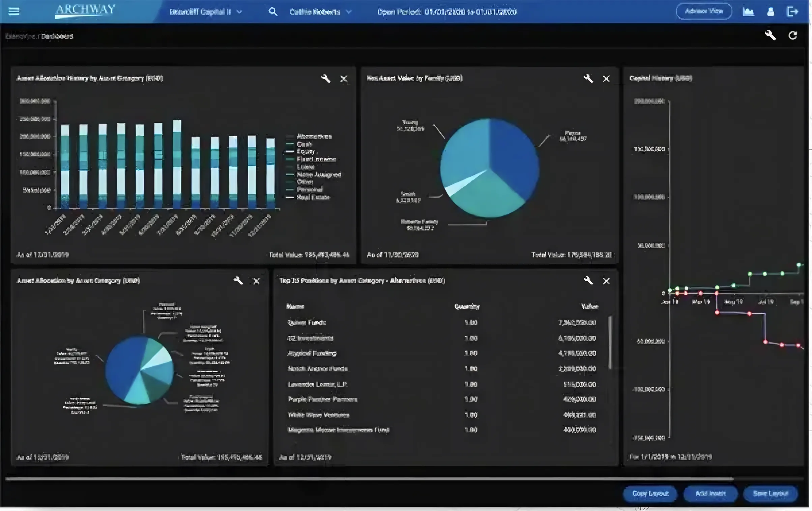Screen dimensions: 812x511
Task: Toggle the Personal legend entry
Action: tap(304, 189)
